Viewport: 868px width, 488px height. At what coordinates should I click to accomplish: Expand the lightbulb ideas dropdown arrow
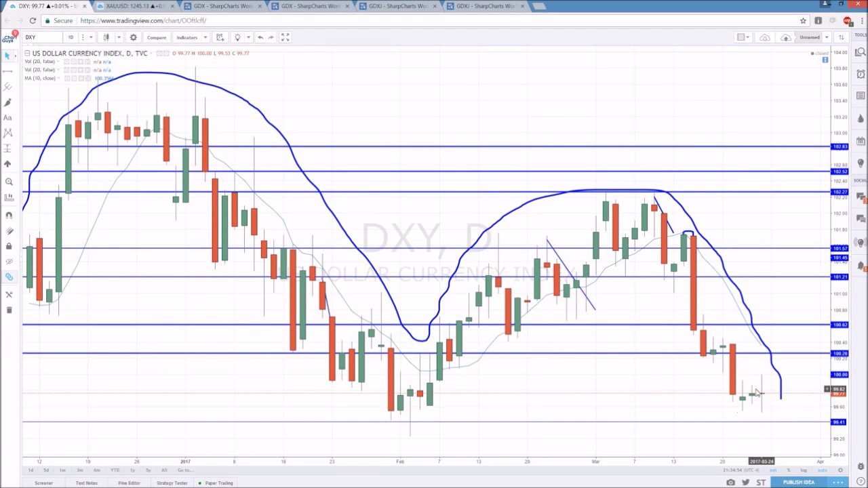(248, 37)
